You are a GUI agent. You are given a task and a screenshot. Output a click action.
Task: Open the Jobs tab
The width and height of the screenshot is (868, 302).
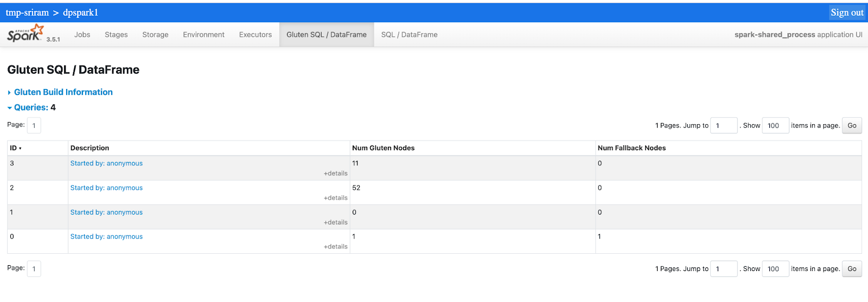[x=82, y=35]
